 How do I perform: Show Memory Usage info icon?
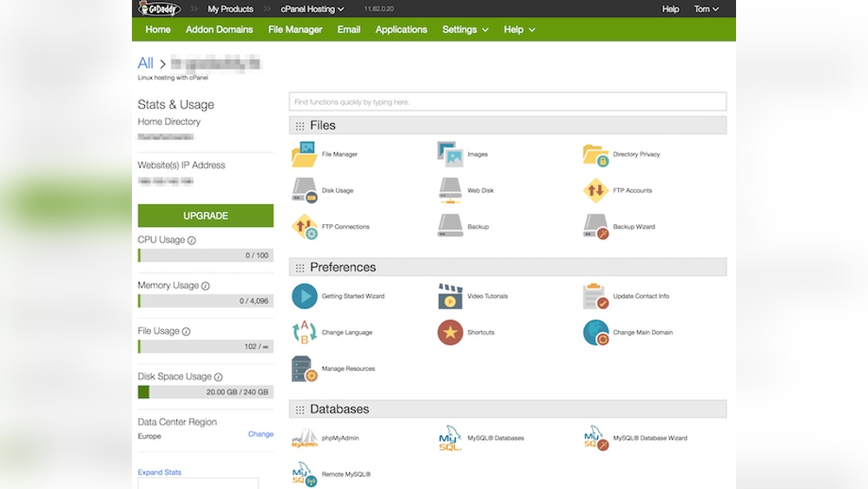click(x=206, y=286)
